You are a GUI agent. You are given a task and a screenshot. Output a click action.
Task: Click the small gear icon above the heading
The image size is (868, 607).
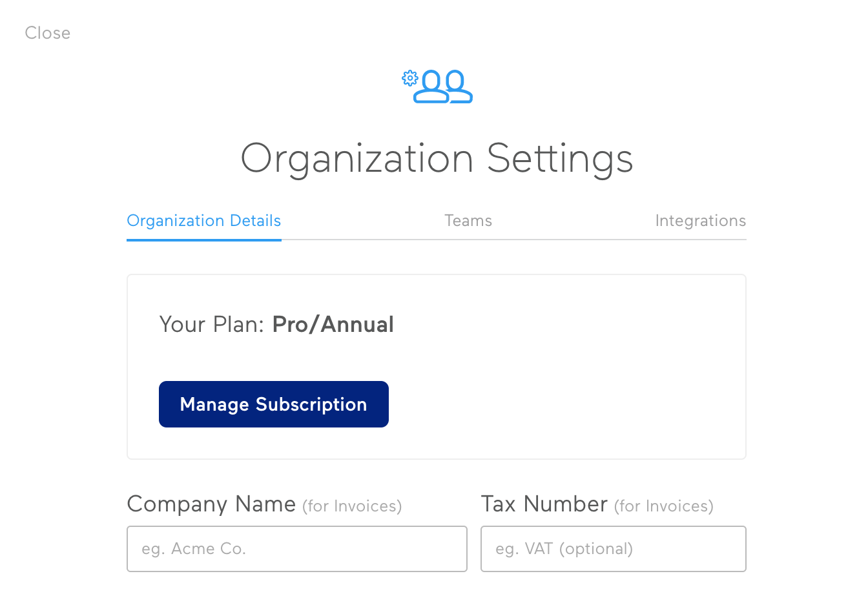409,78
